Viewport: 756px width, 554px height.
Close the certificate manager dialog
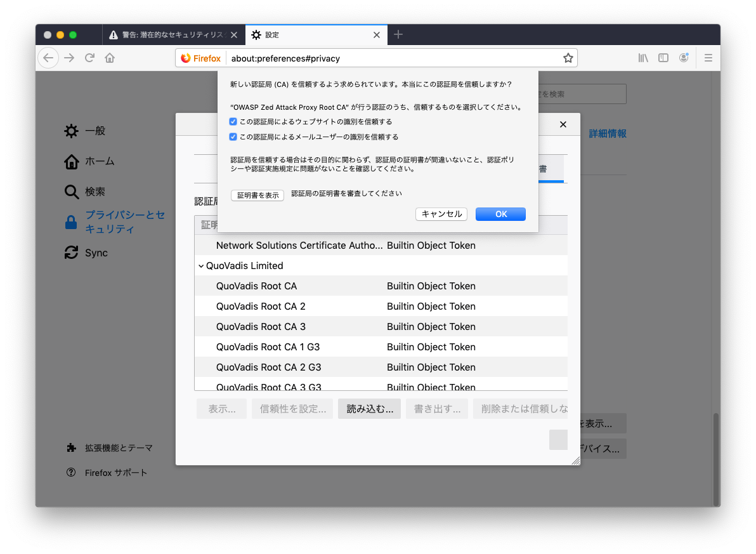tap(563, 124)
